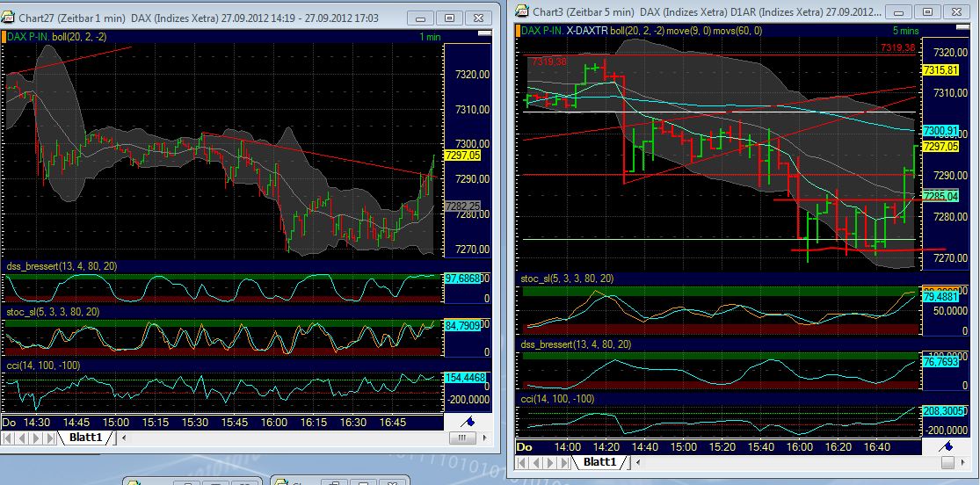Click Chart3 scrollbar left arrow
This screenshot has width=980, height=485.
tap(636, 462)
